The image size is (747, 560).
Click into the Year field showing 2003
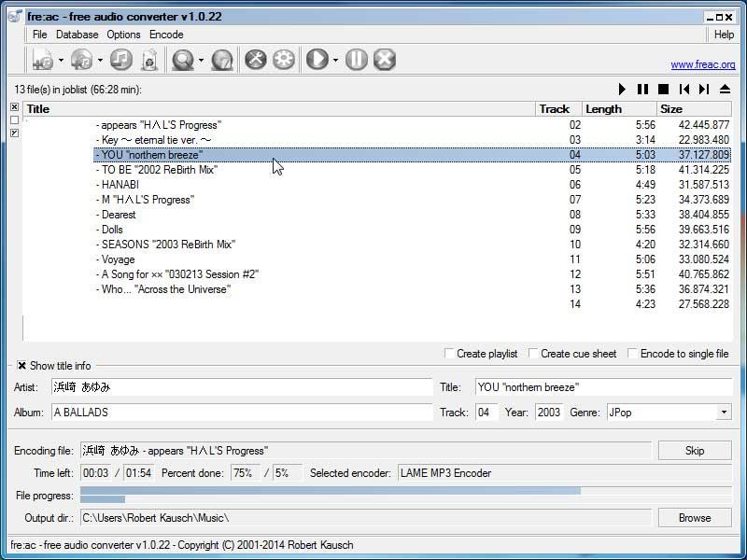(549, 413)
